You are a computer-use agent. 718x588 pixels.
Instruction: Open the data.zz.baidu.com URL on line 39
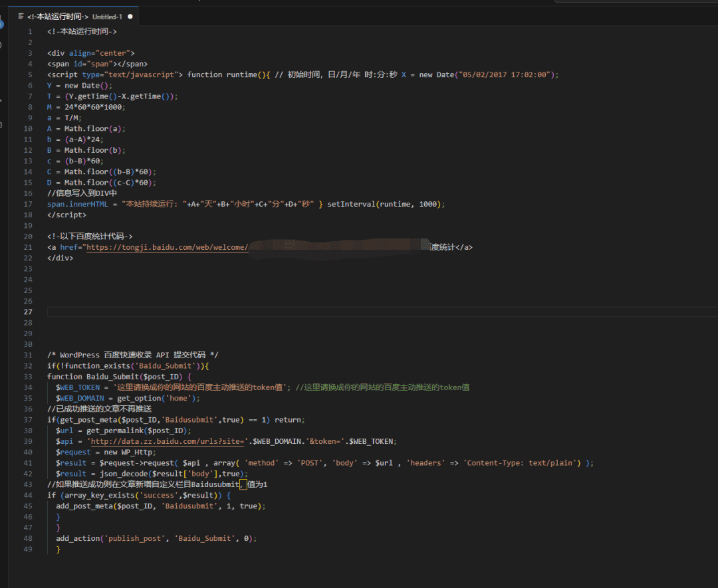point(167,441)
